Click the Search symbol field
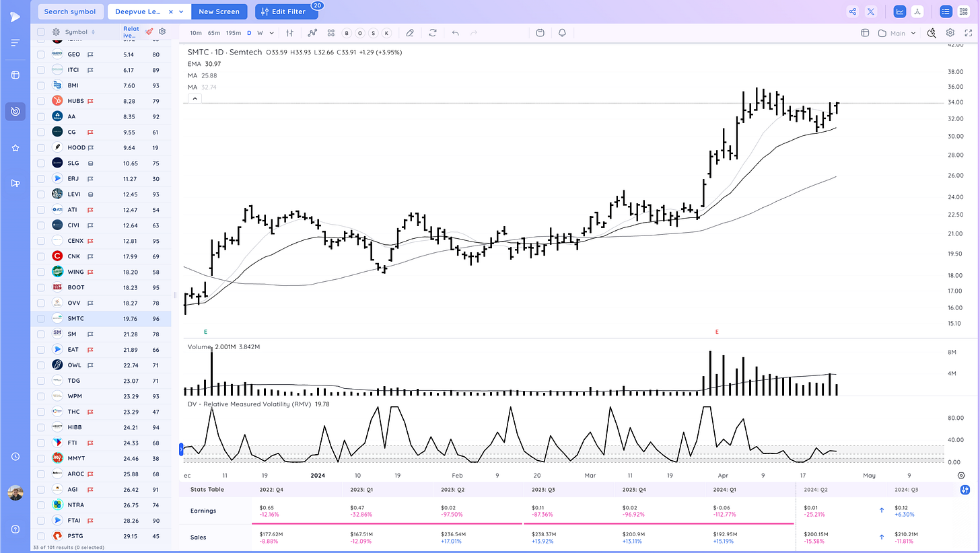 click(70, 11)
